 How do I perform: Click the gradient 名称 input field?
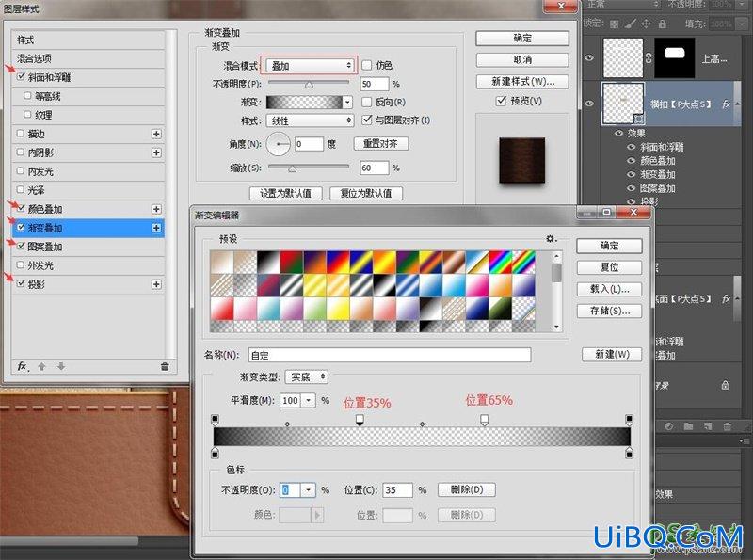point(390,356)
